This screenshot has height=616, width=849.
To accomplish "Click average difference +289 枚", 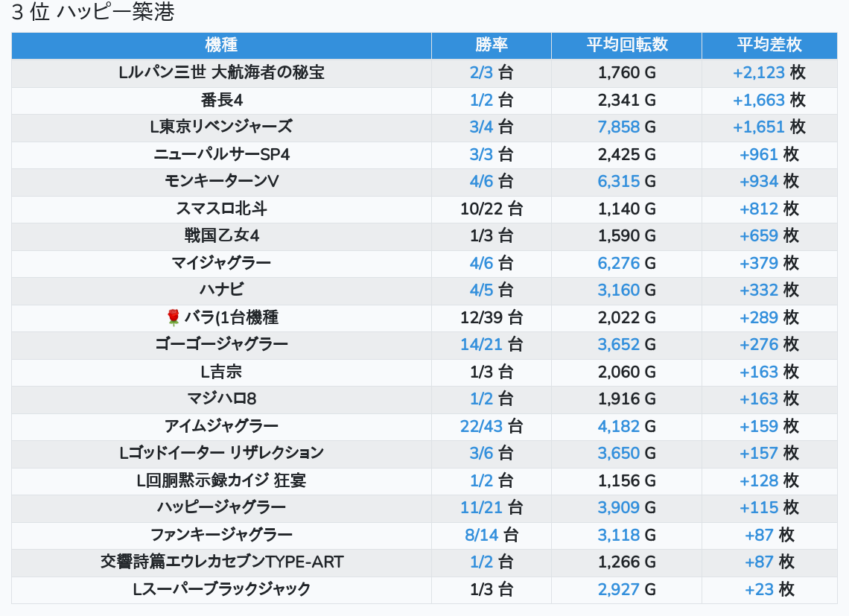I will click(769, 317).
